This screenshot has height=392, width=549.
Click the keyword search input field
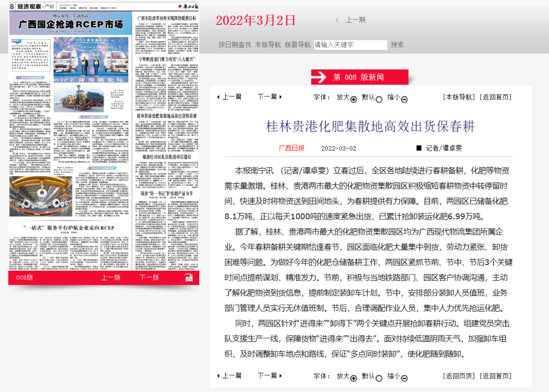pos(350,45)
